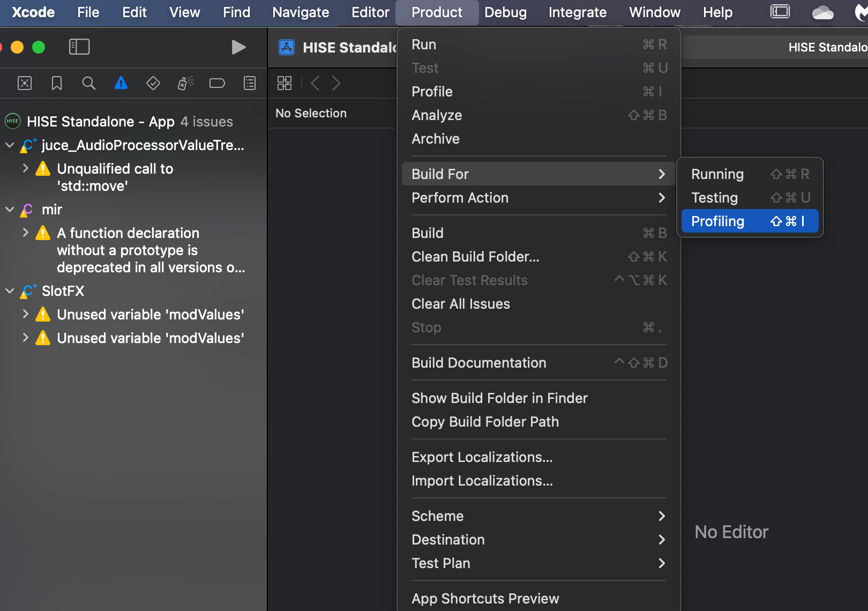
Task: Open the Editor menu
Action: (370, 12)
